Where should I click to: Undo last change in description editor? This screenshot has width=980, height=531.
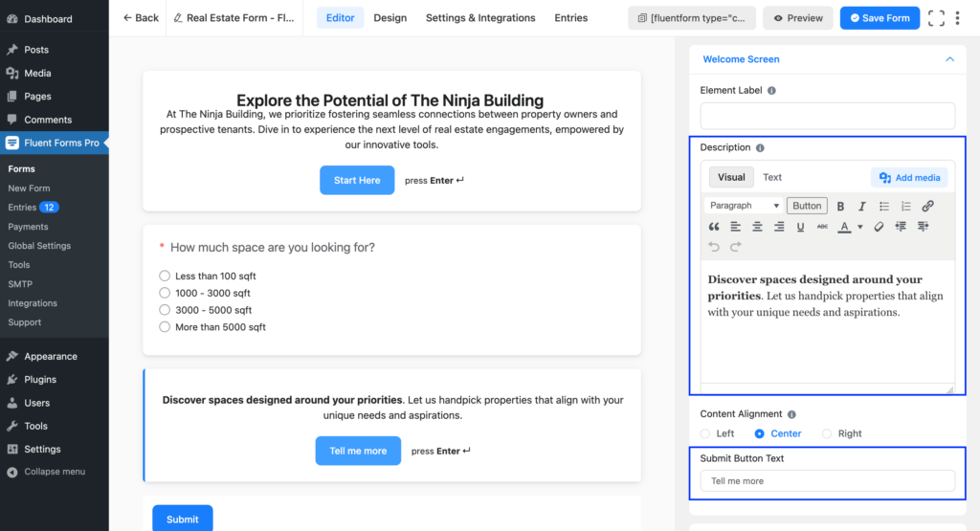pyautogui.click(x=714, y=247)
